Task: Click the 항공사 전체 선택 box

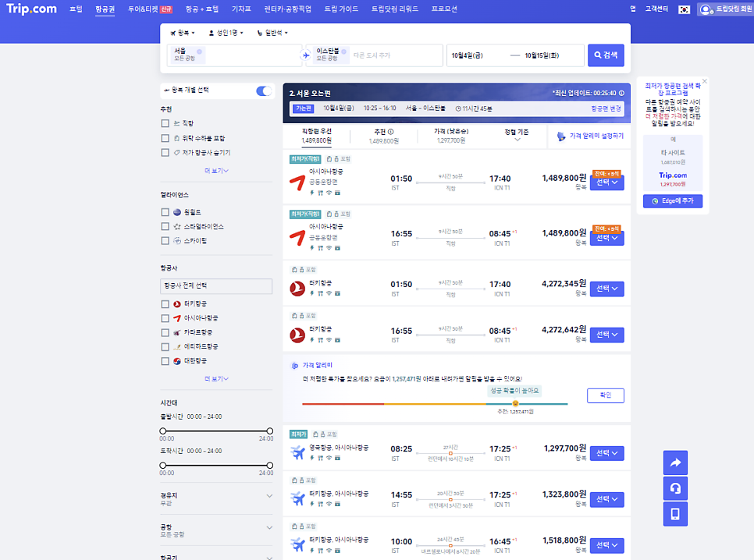Action: pyautogui.click(x=216, y=286)
